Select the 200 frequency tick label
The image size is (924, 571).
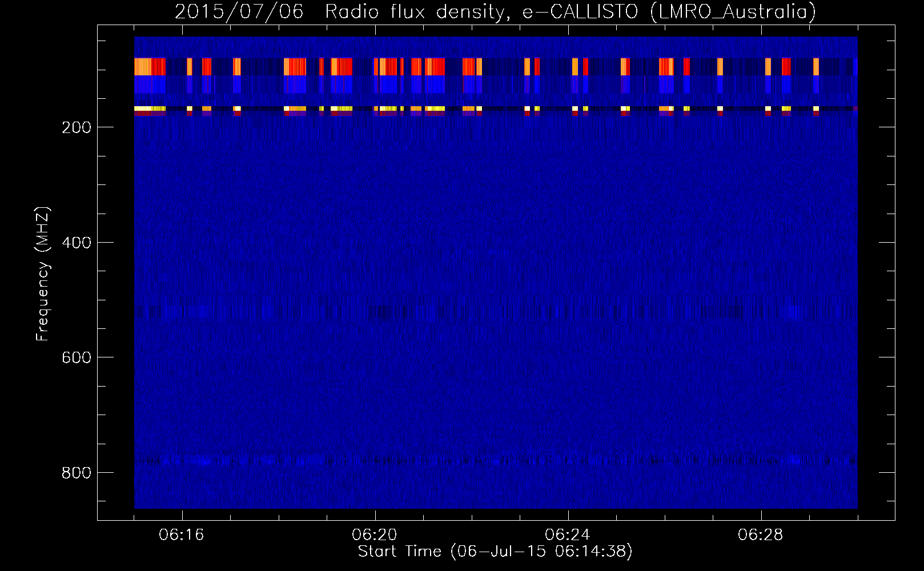point(77,127)
